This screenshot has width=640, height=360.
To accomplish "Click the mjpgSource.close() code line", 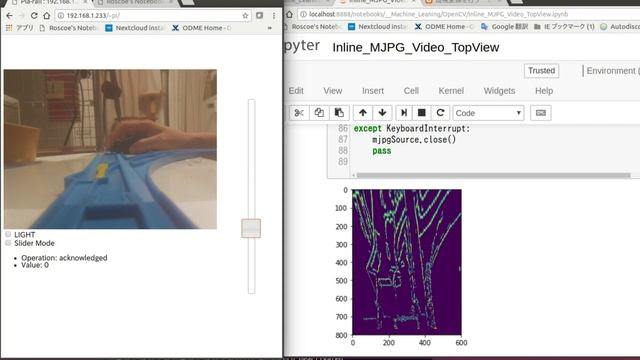I will coord(414,140).
